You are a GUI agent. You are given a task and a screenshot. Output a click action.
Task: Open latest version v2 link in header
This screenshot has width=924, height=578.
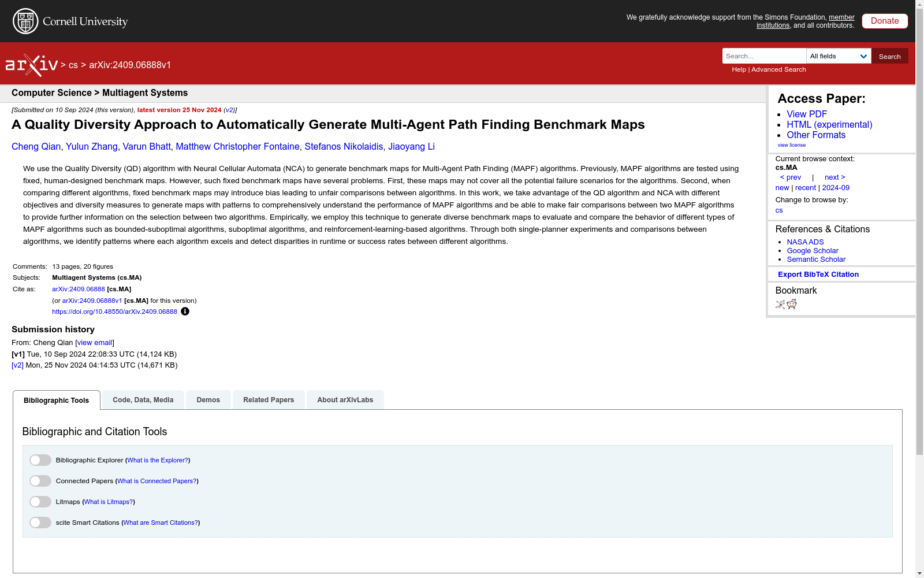point(229,110)
